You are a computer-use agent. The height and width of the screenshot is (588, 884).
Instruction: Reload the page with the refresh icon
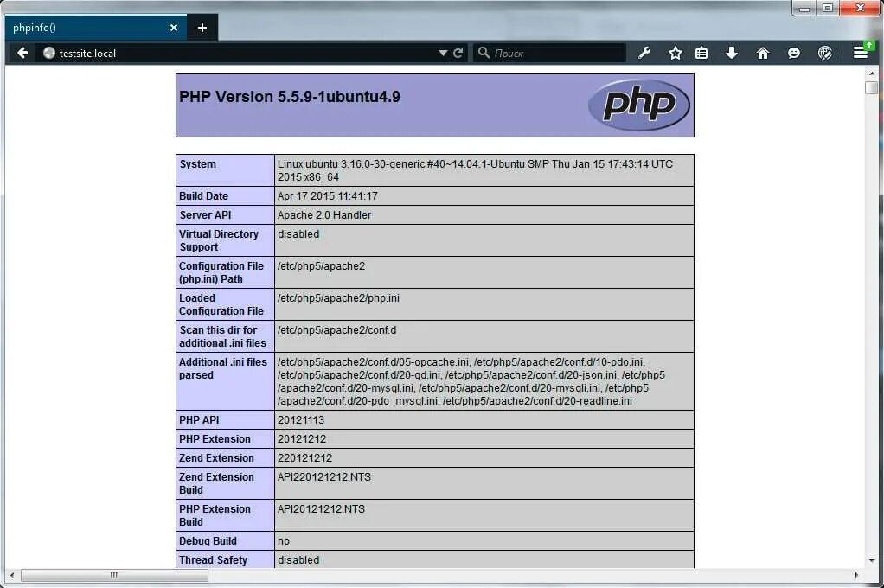click(x=458, y=53)
